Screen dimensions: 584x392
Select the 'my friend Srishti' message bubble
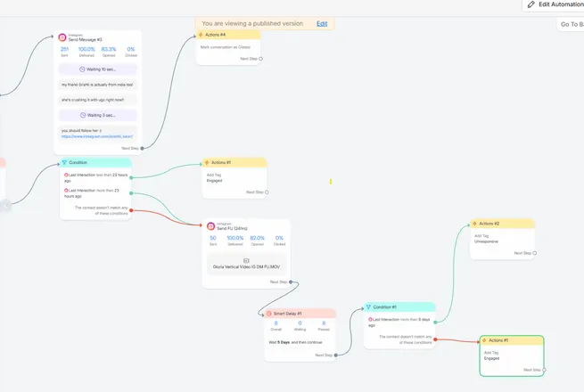[x=97, y=85]
